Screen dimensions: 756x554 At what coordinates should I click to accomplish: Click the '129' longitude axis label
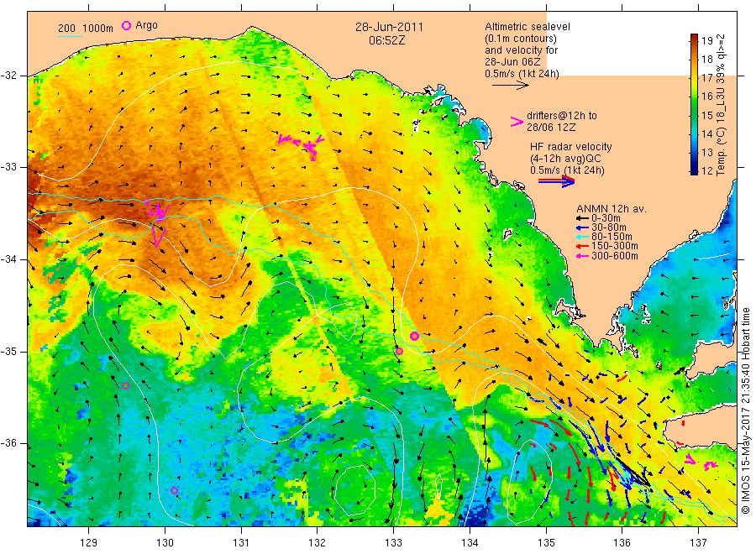click(89, 543)
